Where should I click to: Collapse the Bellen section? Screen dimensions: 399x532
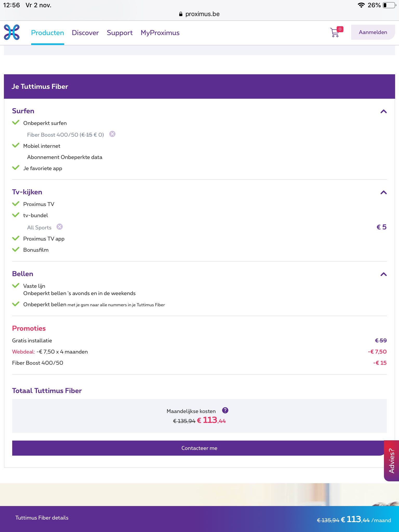click(383, 274)
